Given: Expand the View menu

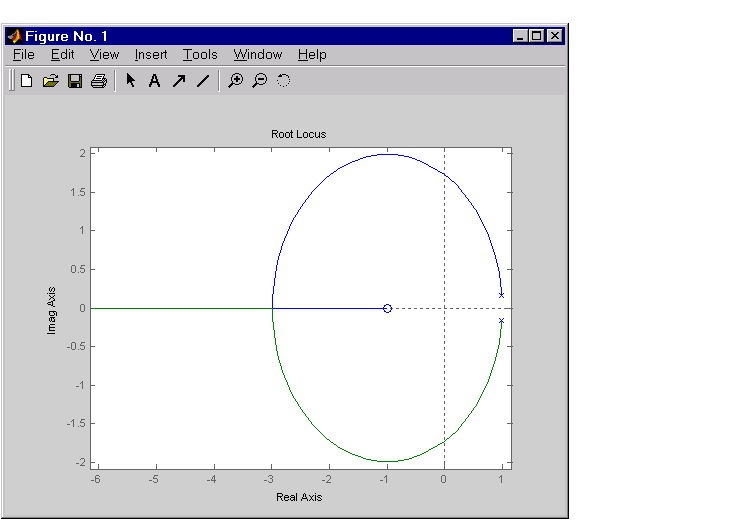Looking at the screenshot, I should click(104, 55).
